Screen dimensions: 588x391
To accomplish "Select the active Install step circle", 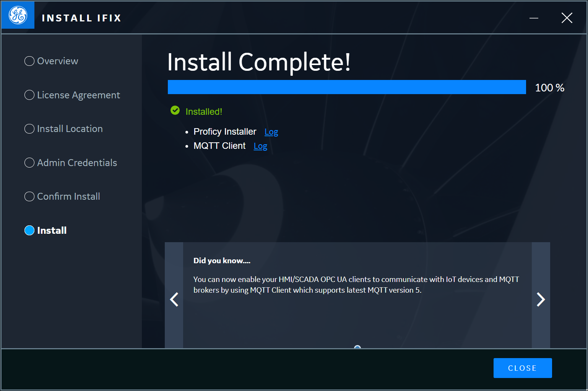I will [29, 230].
